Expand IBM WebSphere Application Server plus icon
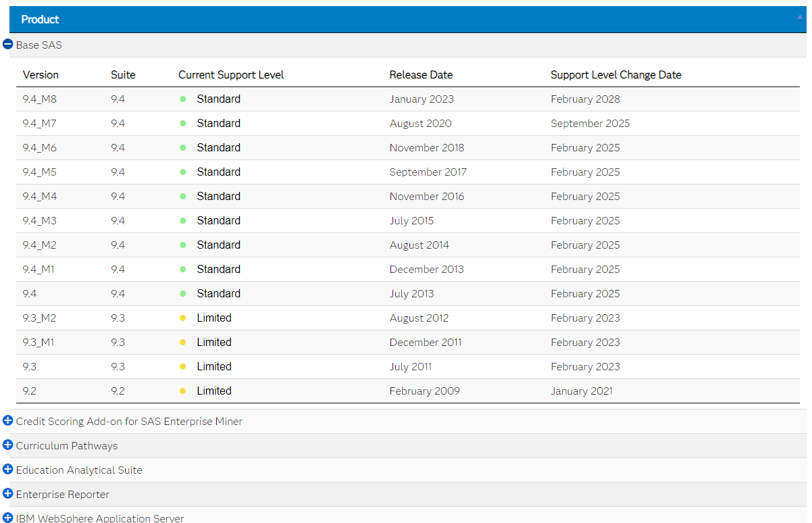812x523 pixels. (x=8, y=518)
